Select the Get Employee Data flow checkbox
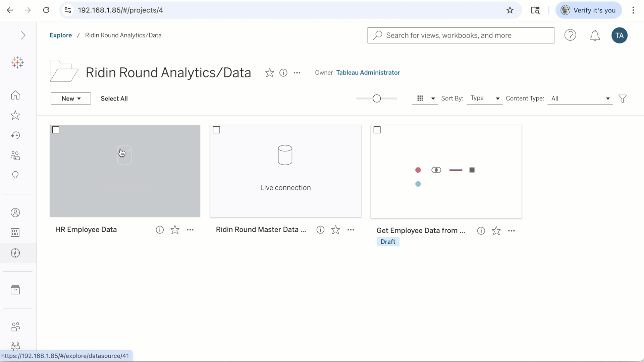644x362 pixels. pos(377,130)
